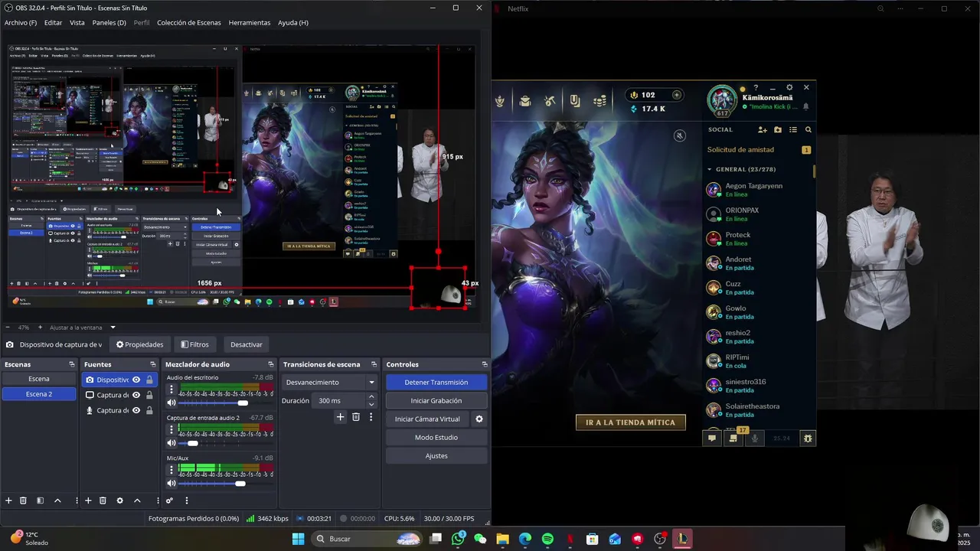Toggle lock on the microphone capture source
The height and width of the screenshot is (551, 980).
(x=149, y=410)
